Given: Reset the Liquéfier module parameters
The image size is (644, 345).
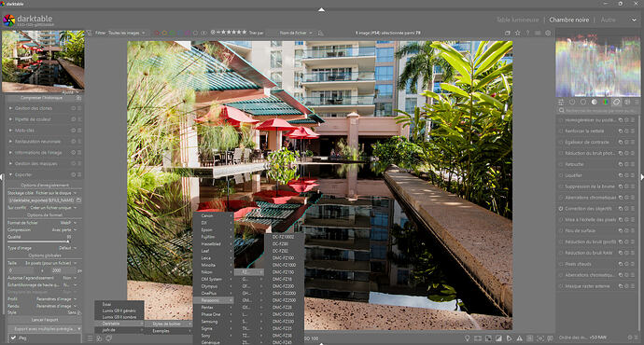Looking at the screenshot, I should coord(627,175).
